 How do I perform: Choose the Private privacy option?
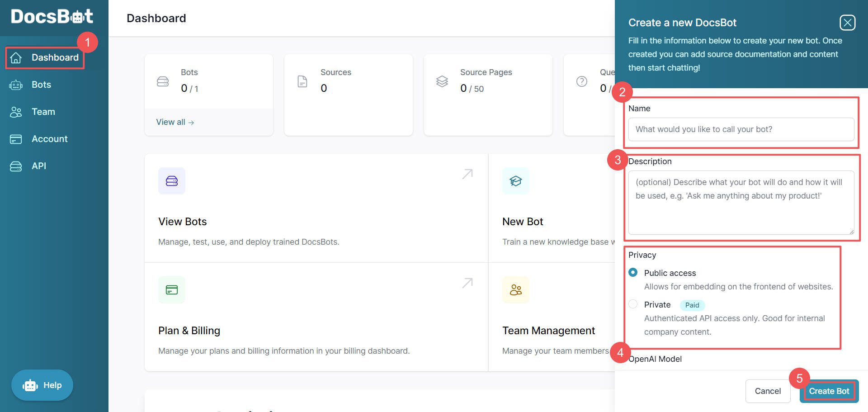tap(633, 304)
